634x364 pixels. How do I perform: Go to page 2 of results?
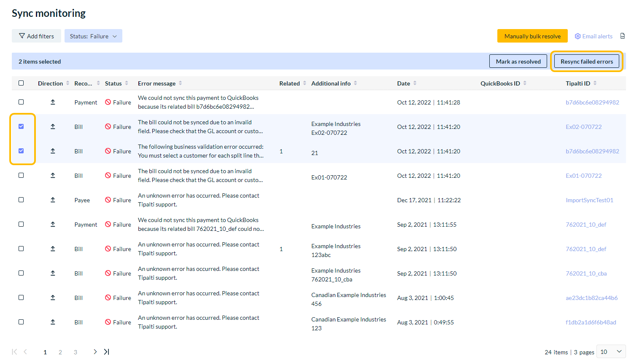60,352
